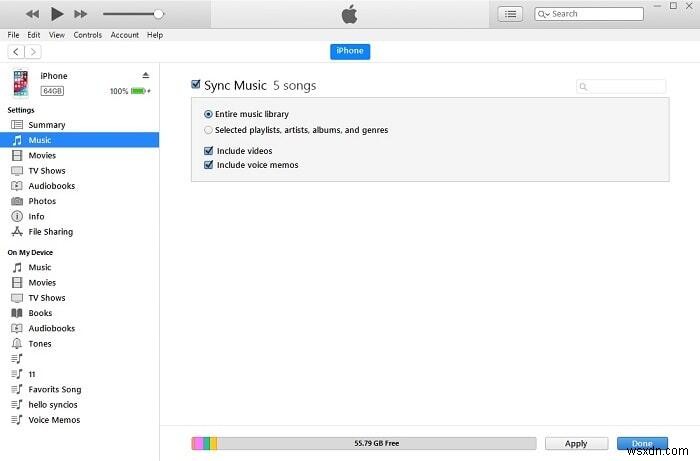Click the iPhone device thumbnail
700x461 pixels.
click(21, 83)
